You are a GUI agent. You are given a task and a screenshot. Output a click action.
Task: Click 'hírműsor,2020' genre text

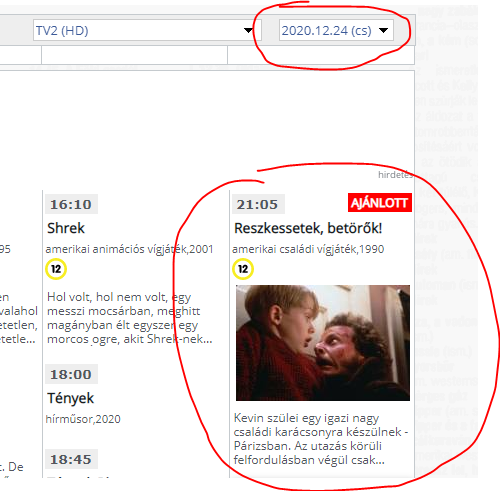83,419
